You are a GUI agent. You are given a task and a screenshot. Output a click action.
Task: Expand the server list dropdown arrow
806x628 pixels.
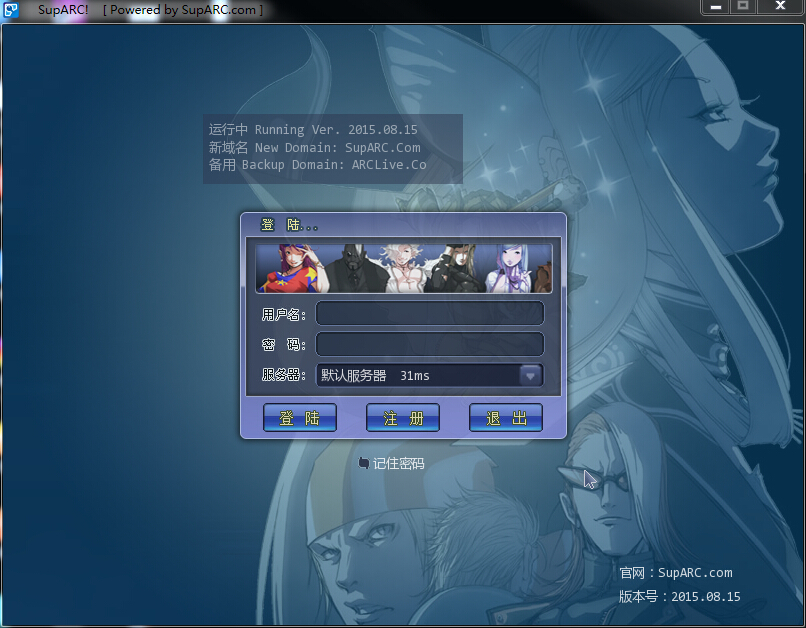pos(530,376)
